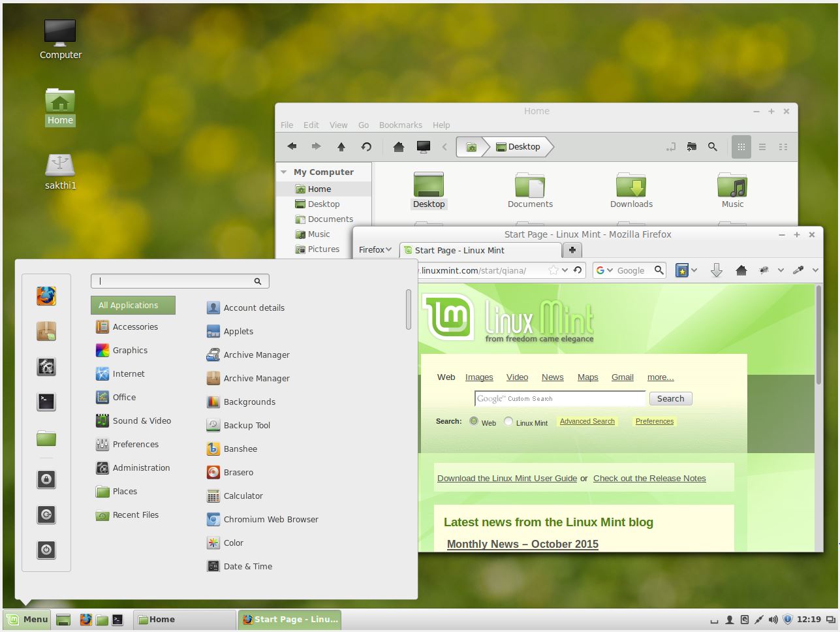Click Home window button in taskbar

click(x=185, y=620)
